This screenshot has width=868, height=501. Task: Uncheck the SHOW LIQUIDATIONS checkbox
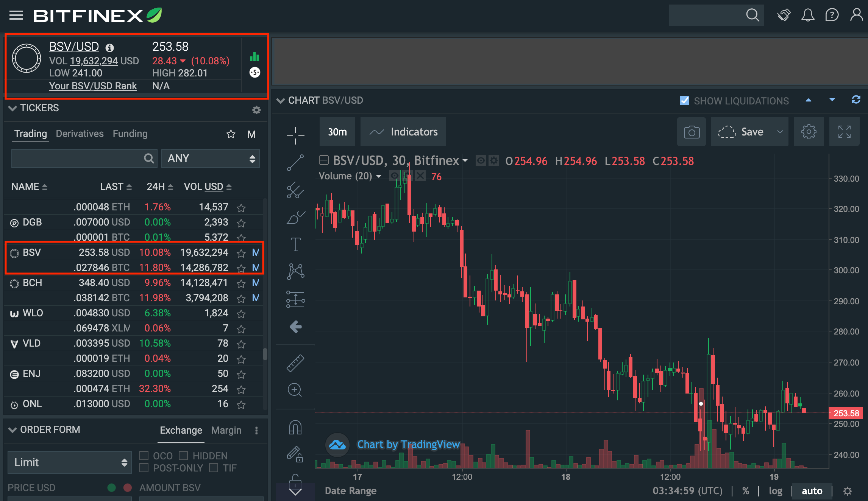tap(684, 100)
